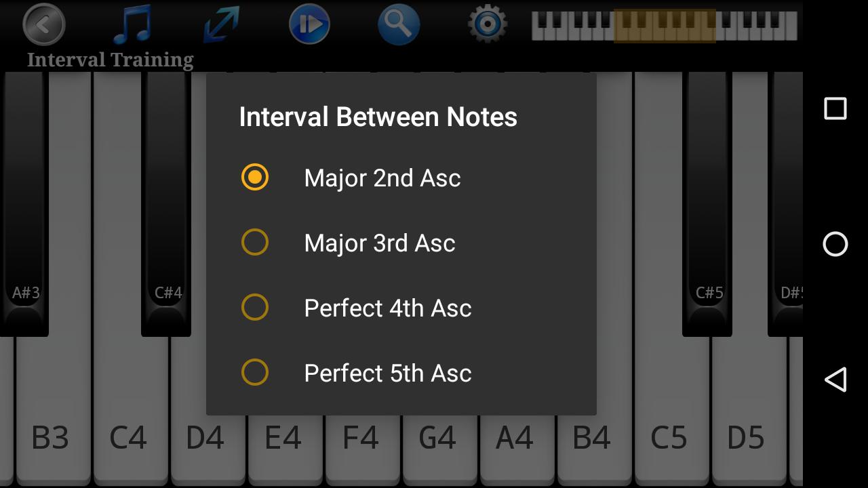Tap the back arrow button
The height and width of the screenshot is (488, 868).
point(44,24)
